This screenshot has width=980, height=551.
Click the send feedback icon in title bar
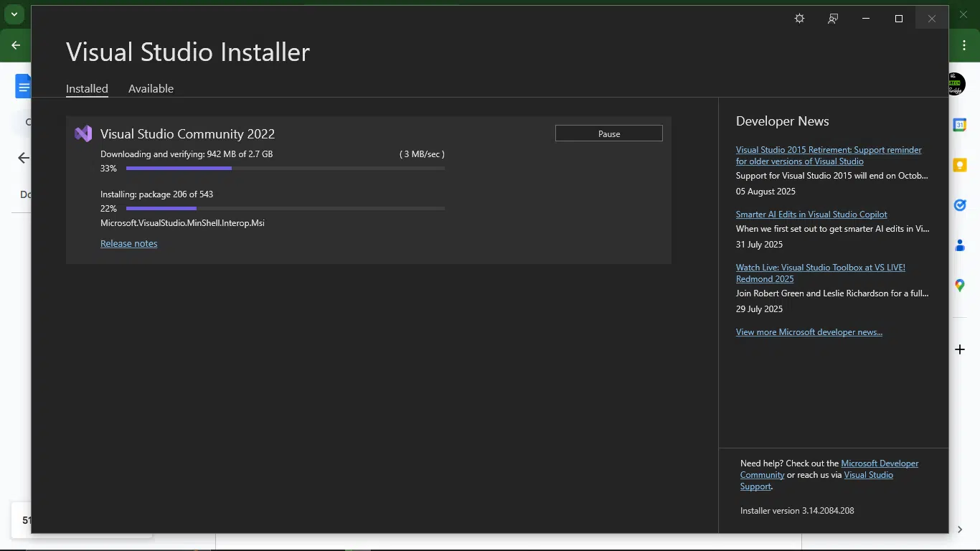click(x=832, y=19)
